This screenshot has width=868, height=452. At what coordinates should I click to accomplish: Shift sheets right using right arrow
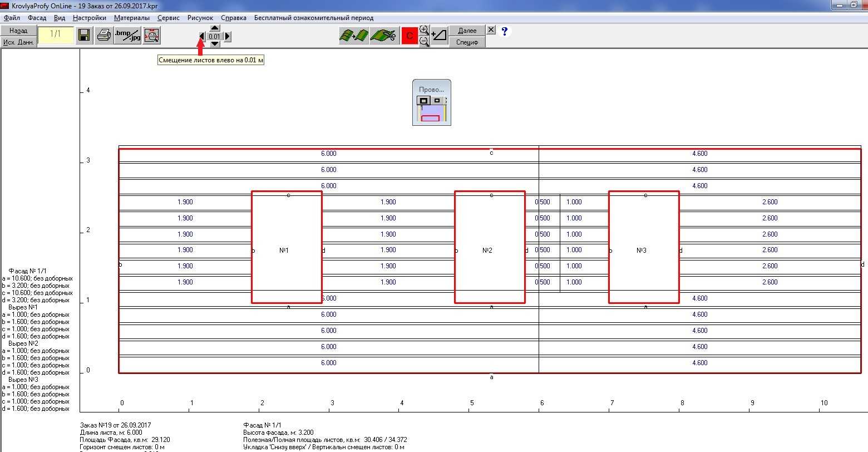point(227,37)
